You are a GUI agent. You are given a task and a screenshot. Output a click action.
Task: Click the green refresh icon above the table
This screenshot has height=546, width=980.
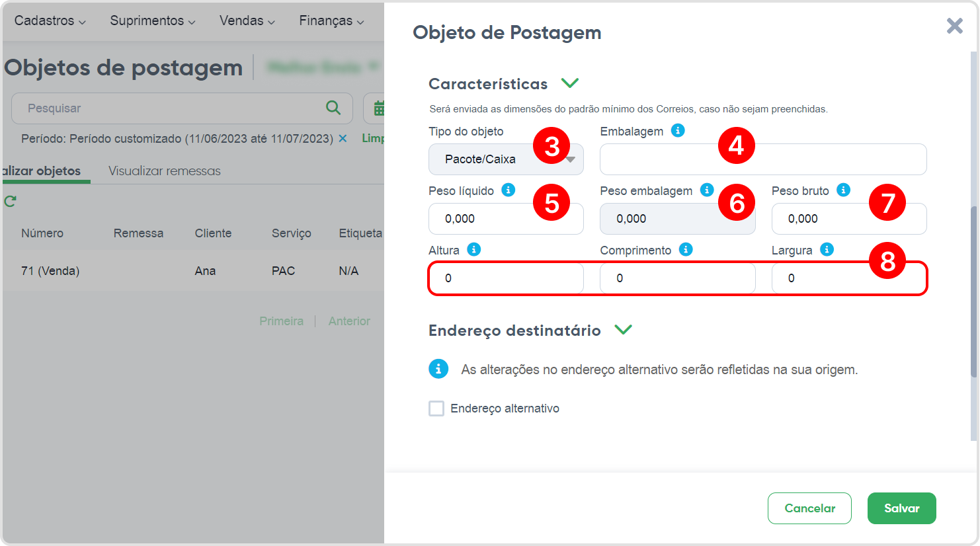[x=10, y=201]
